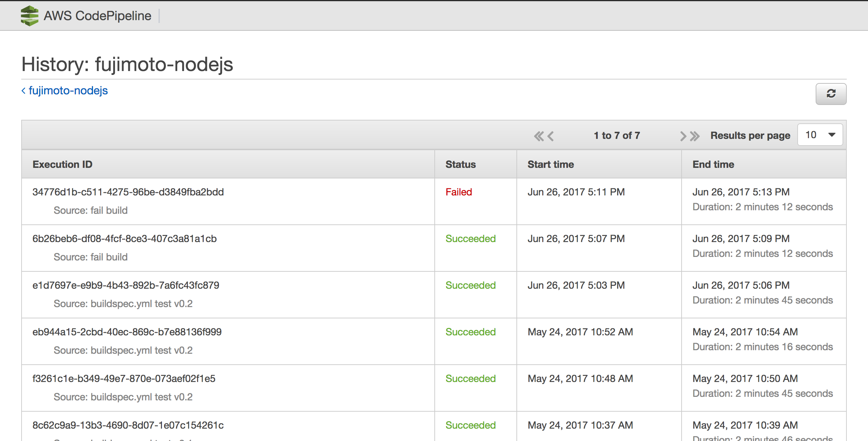
Task: Click Succeeded status of the 10:48 AM execution
Action: point(470,378)
